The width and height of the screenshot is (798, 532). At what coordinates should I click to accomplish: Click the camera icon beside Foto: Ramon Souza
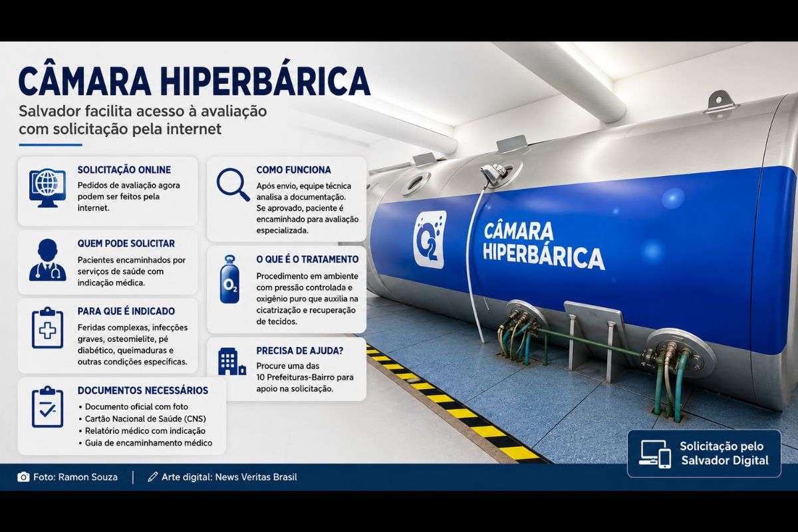coord(23,477)
